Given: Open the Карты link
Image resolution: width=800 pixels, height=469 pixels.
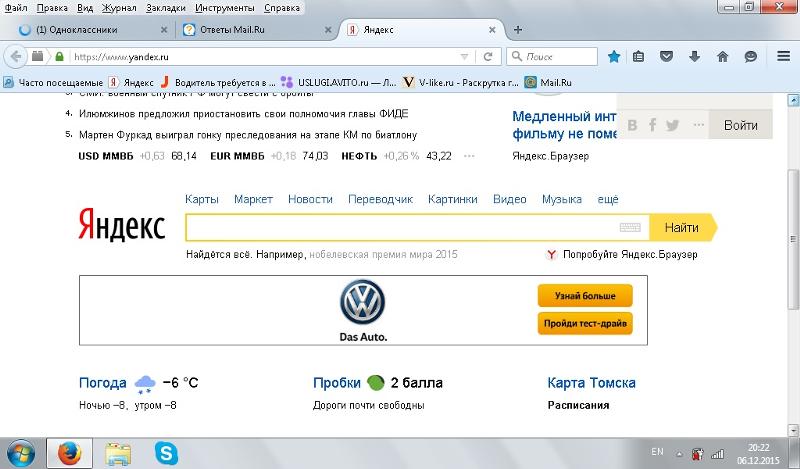Looking at the screenshot, I should [x=202, y=199].
